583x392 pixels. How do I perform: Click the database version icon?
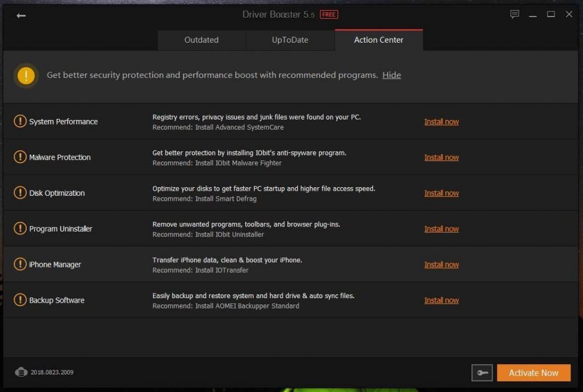[21, 372]
